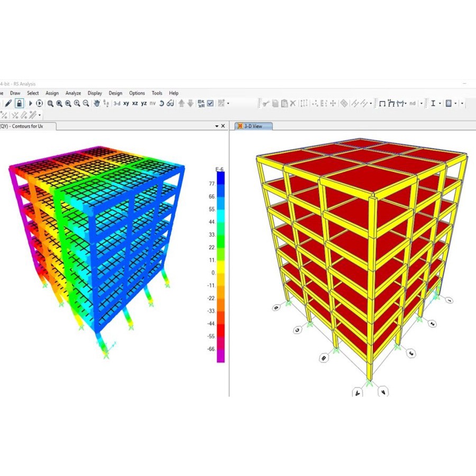Click the restore full view magnifier
476x476 pixels.
pos(59,104)
